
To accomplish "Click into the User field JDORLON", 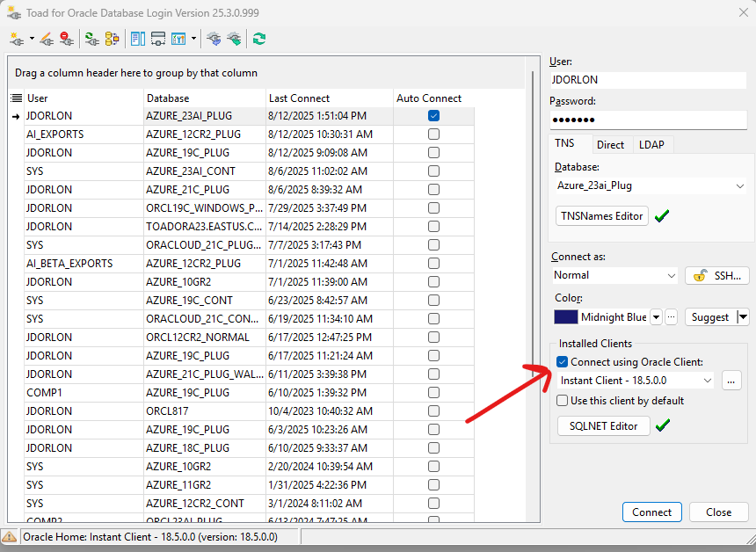I will point(648,80).
